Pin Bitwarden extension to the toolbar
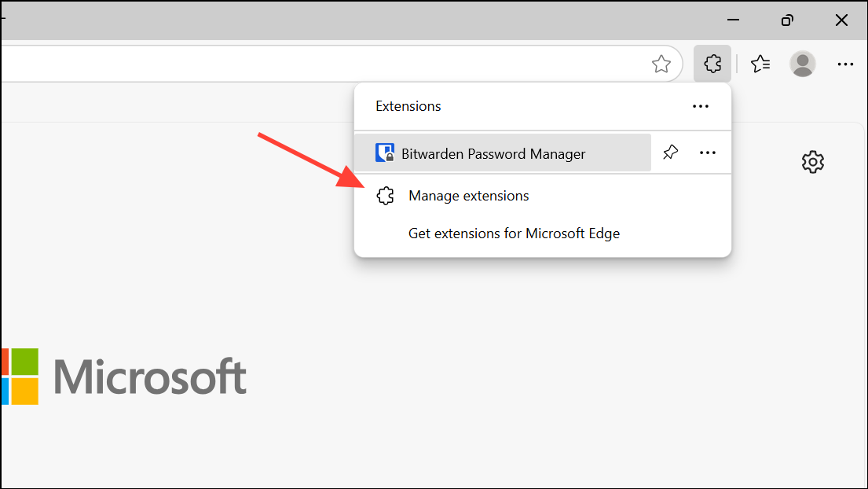The height and width of the screenshot is (489, 868). click(x=670, y=153)
